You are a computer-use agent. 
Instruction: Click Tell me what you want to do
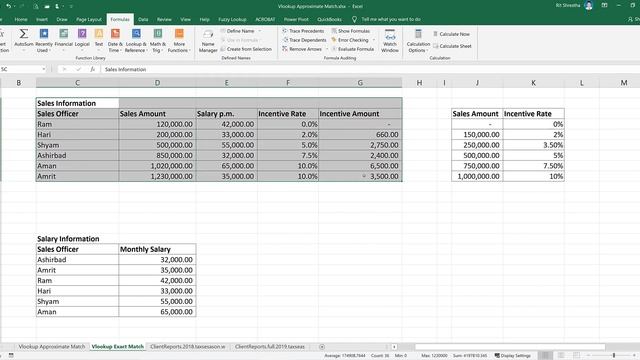tap(391, 19)
